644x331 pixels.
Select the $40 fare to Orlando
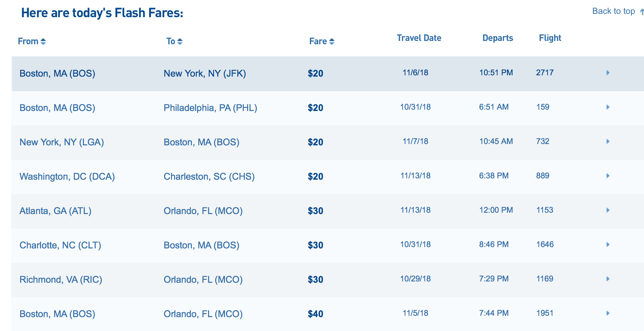(315, 314)
